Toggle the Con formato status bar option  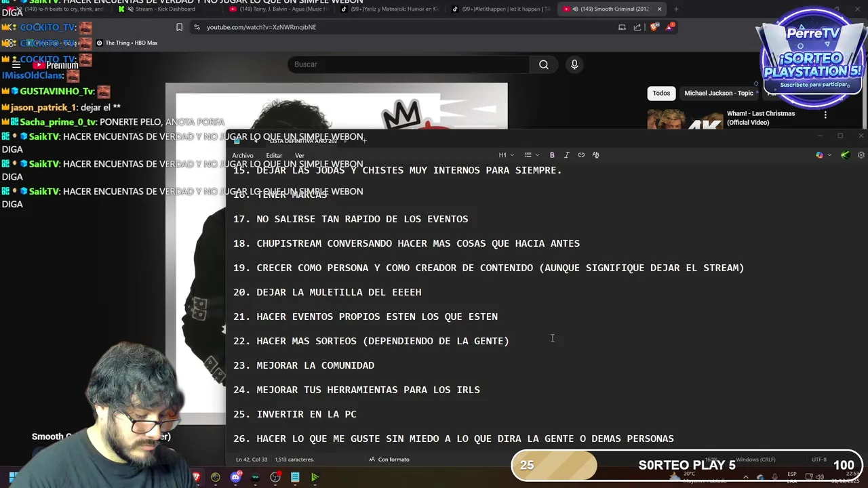(x=389, y=460)
